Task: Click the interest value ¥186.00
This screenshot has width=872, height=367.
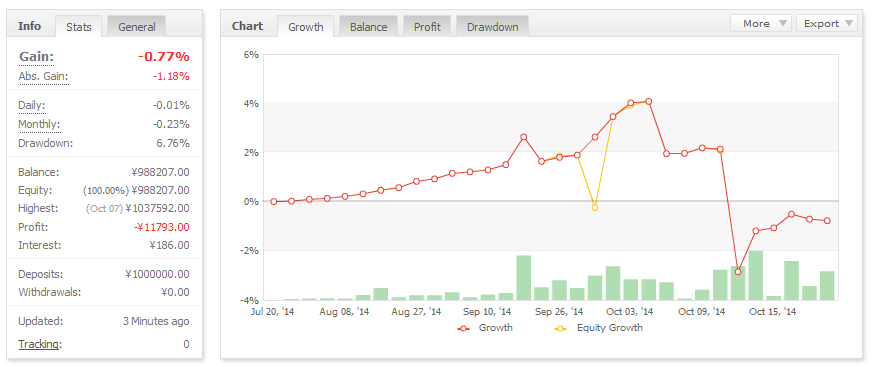Action: click(x=170, y=245)
